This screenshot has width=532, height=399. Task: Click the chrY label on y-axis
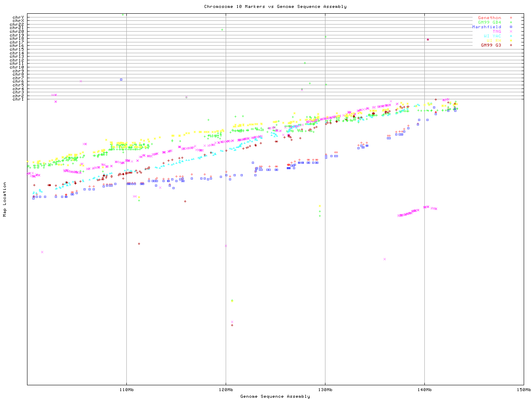(18, 17)
